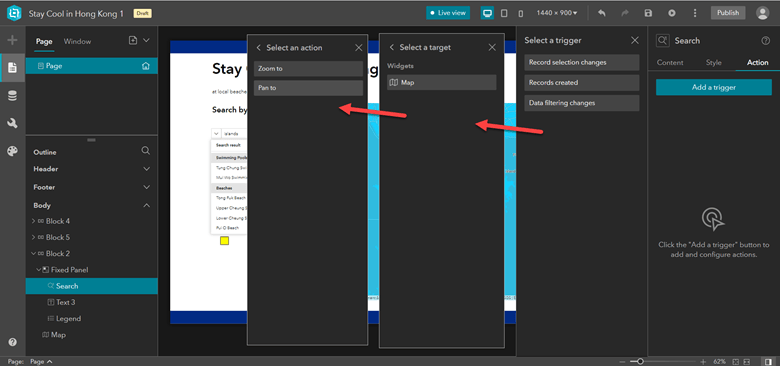Choose the Pan to action
This screenshot has height=366, width=780.
click(x=308, y=88)
